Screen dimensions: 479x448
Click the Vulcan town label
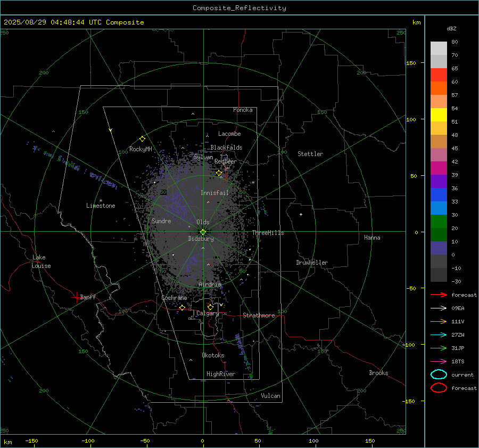pyautogui.click(x=270, y=396)
